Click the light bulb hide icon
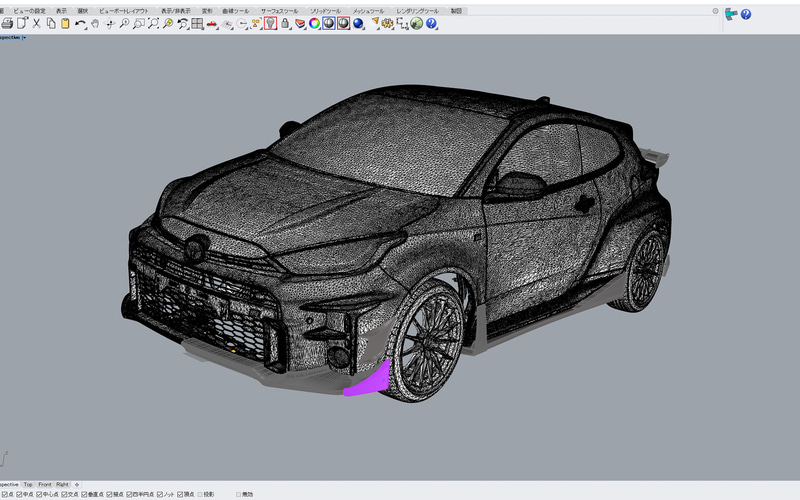 coord(270,23)
